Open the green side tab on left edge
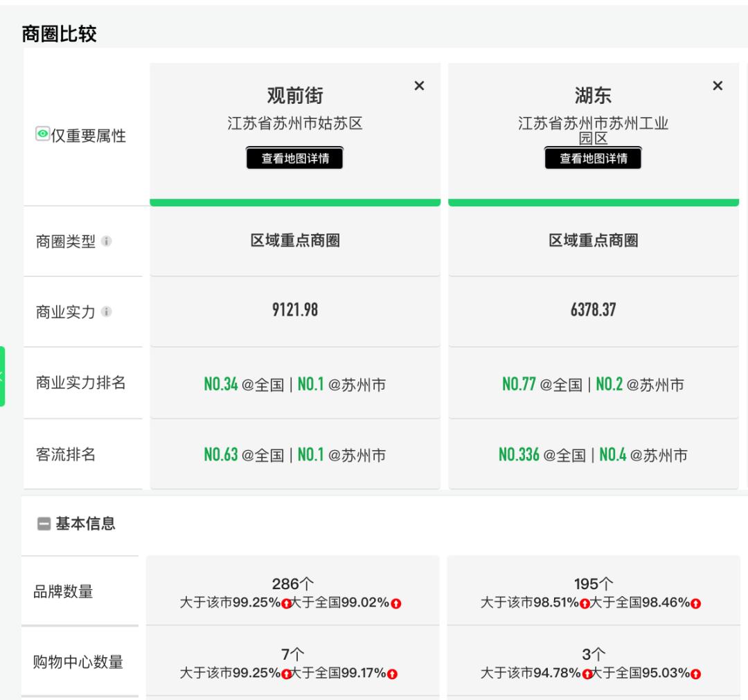 point(2,376)
